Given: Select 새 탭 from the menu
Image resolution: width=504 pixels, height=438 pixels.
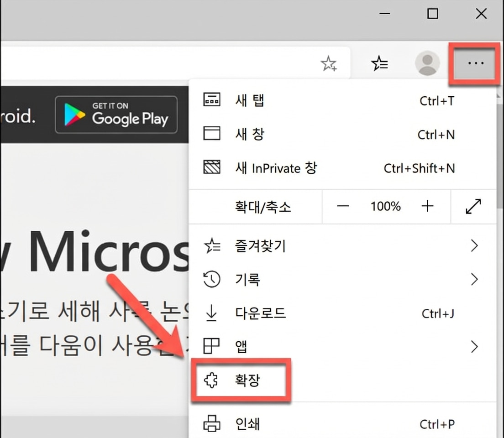Looking at the screenshot, I should click(x=250, y=100).
